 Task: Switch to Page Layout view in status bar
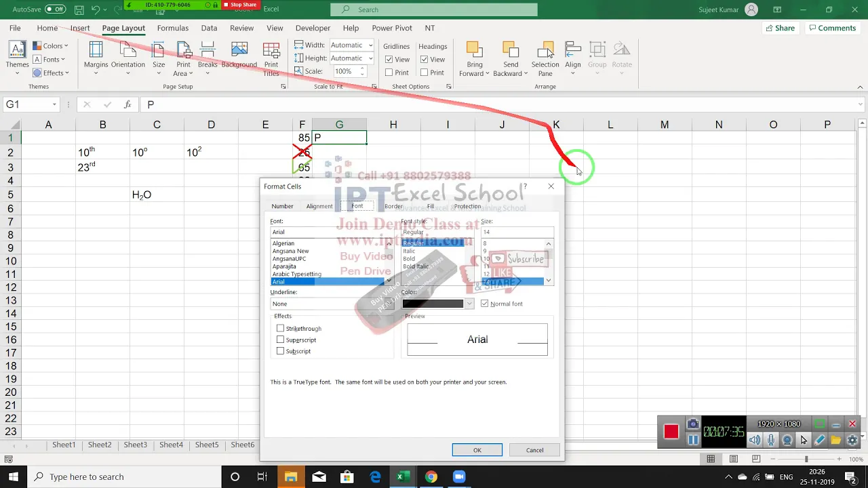(734, 459)
